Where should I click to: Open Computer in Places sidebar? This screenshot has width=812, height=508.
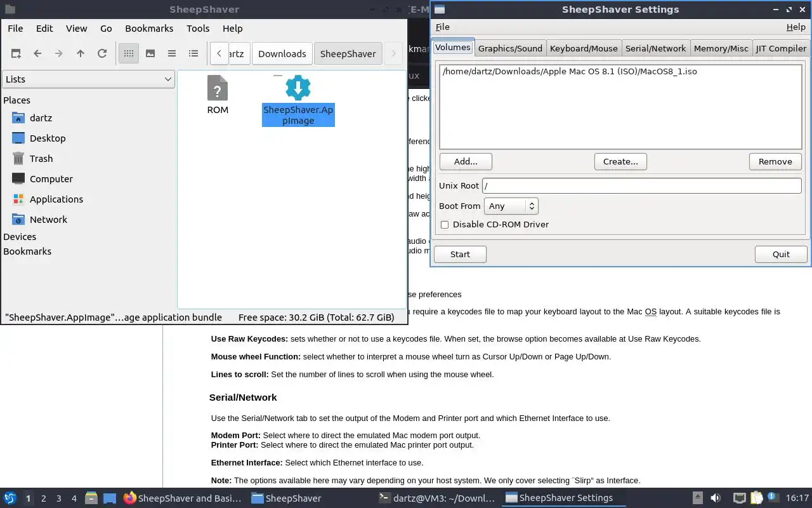point(51,179)
